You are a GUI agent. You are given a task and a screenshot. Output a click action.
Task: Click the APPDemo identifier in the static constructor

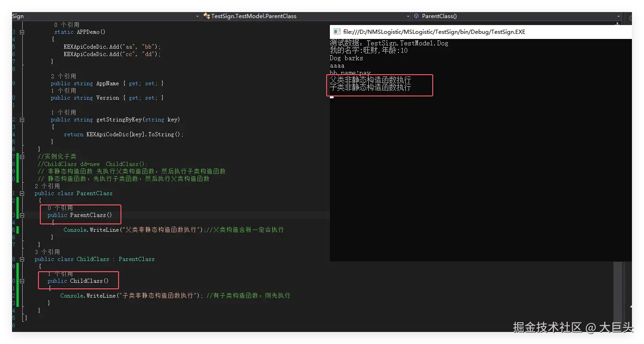click(x=88, y=32)
